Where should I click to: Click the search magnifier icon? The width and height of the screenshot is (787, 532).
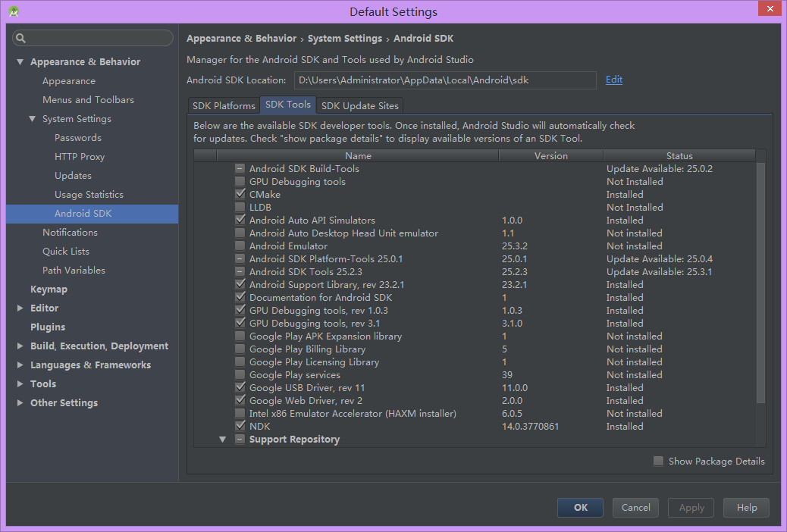click(x=20, y=38)
